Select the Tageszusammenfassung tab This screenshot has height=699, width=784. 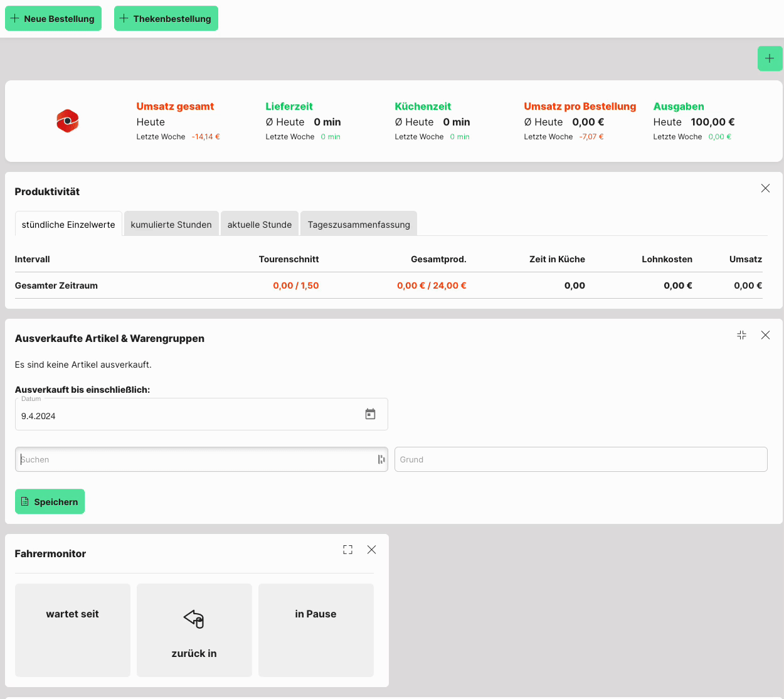point(359,225)
